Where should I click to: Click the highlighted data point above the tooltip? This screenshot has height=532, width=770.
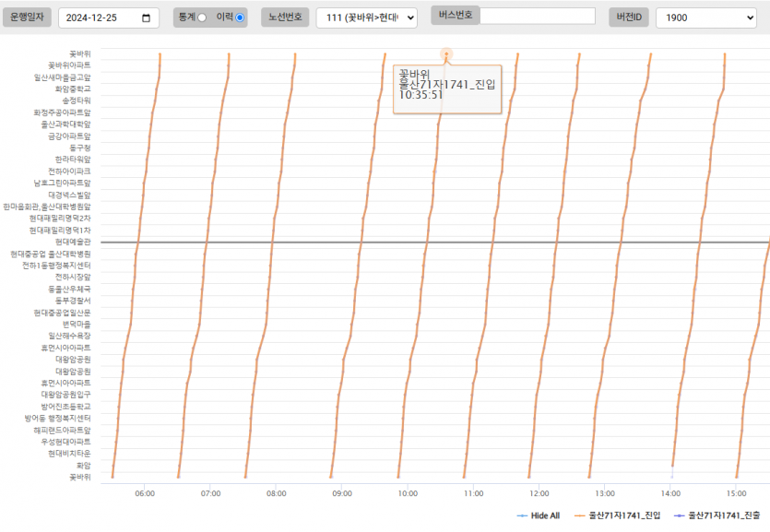click(x=446, y=54)
